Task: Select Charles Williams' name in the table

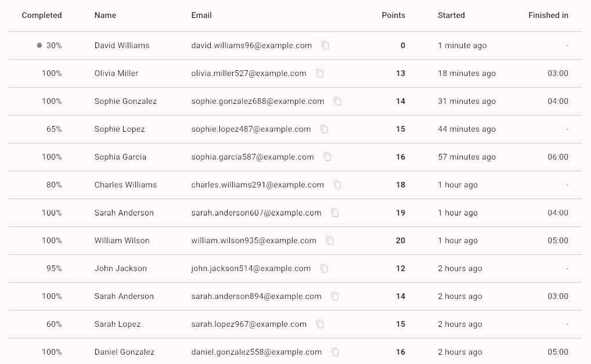Action: (125, 185)
